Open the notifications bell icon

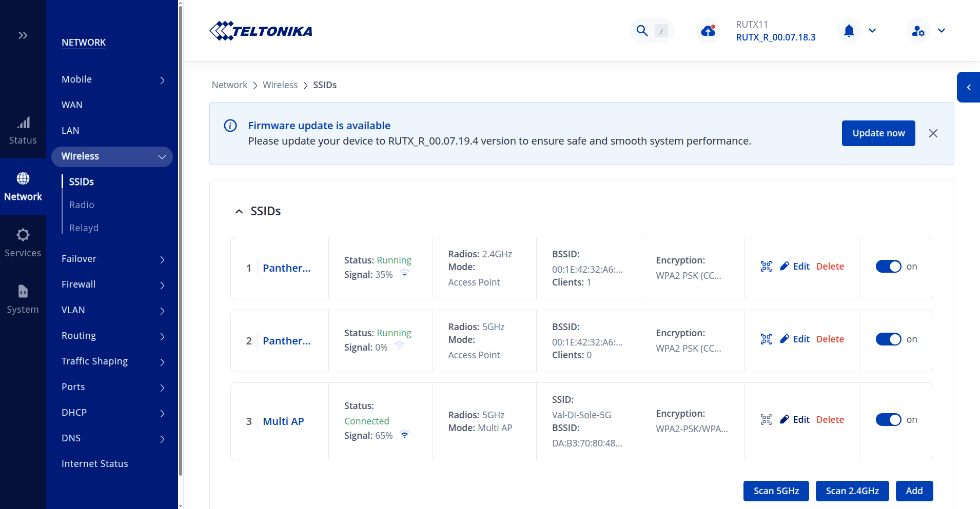[x=849, y=31]
